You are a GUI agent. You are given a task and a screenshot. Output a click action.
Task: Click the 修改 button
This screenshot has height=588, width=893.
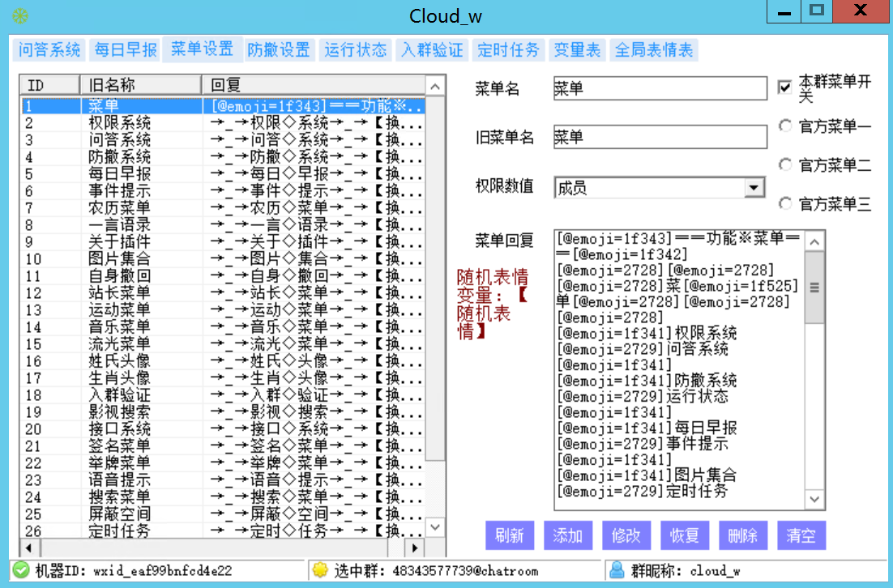point(626,535)
